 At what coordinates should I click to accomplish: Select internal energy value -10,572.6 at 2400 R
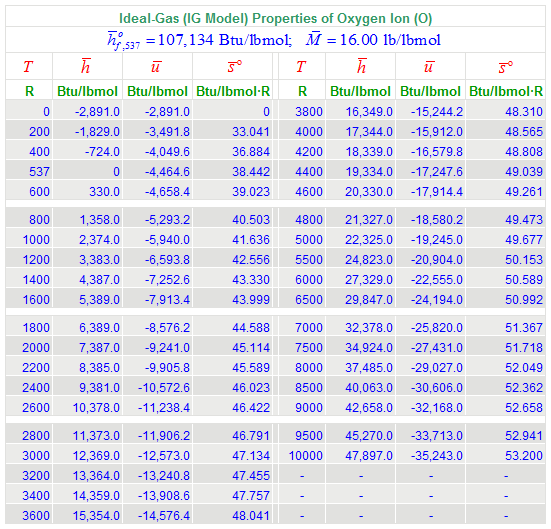coord(164,388)
